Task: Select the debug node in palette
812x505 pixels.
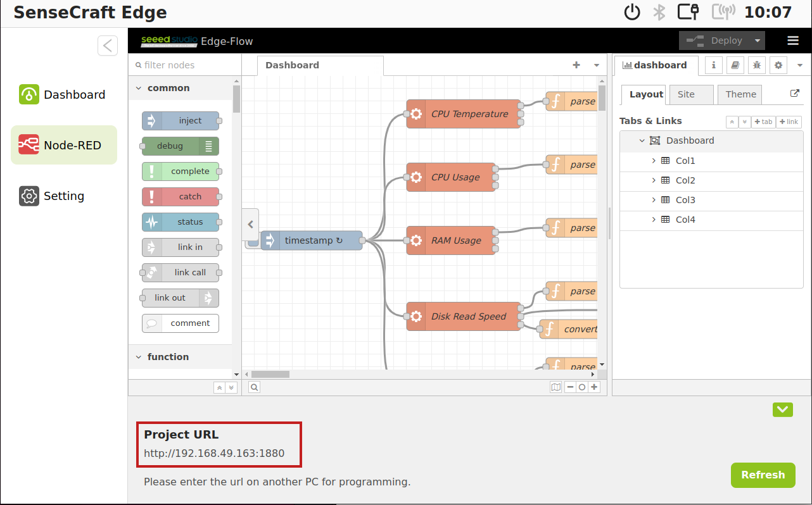Action: (x=181, y=146)
